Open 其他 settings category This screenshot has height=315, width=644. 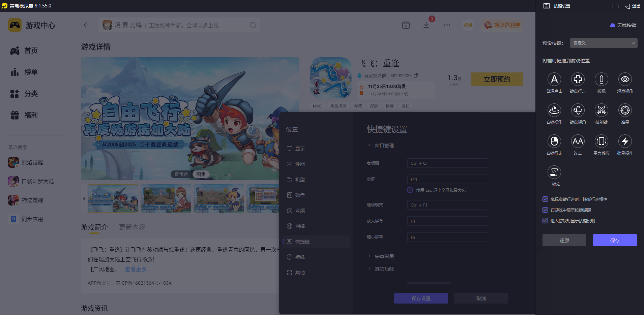click(x=316, y=273)
